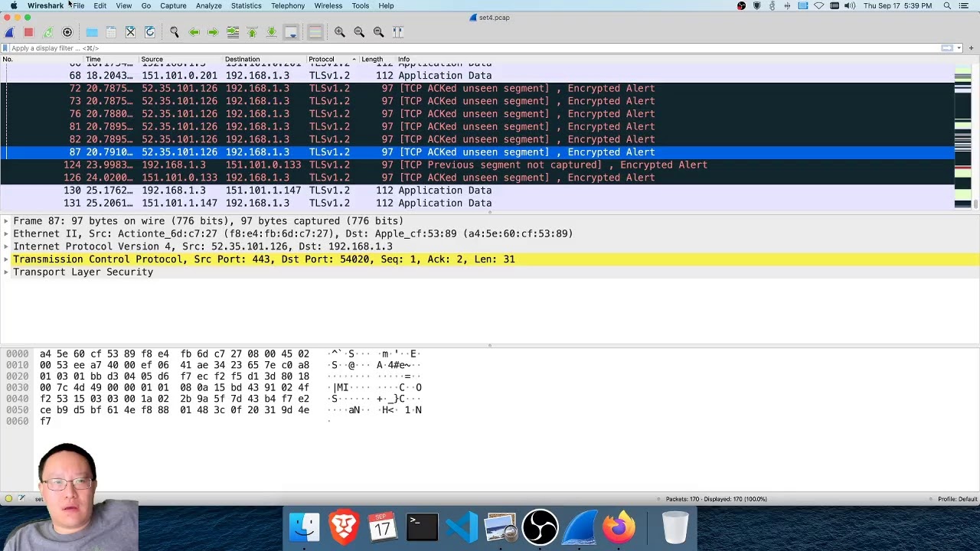This screenshot has width=980, height=551.
Task: Open the Statistics menu
Action: (x=246, y=5)
